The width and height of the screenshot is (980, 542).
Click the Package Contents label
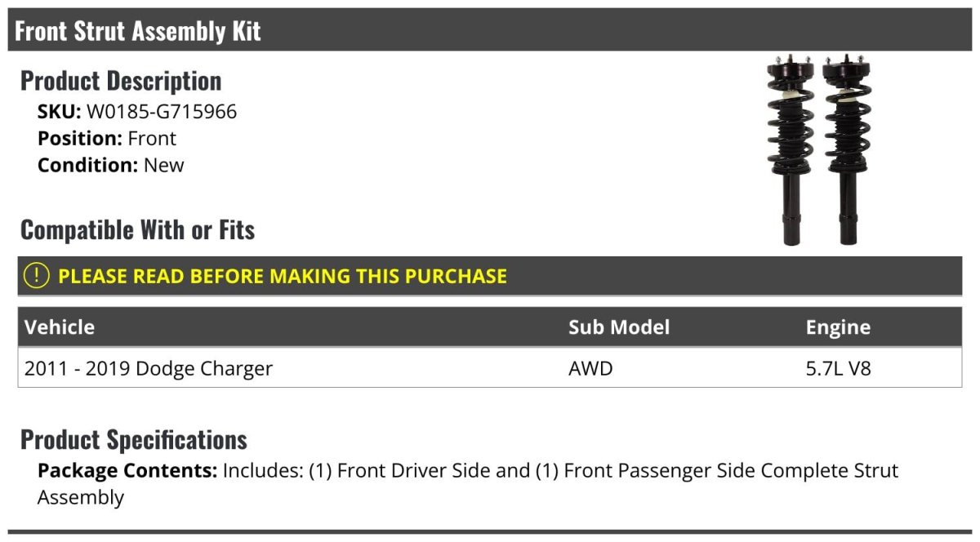point(127,471)
